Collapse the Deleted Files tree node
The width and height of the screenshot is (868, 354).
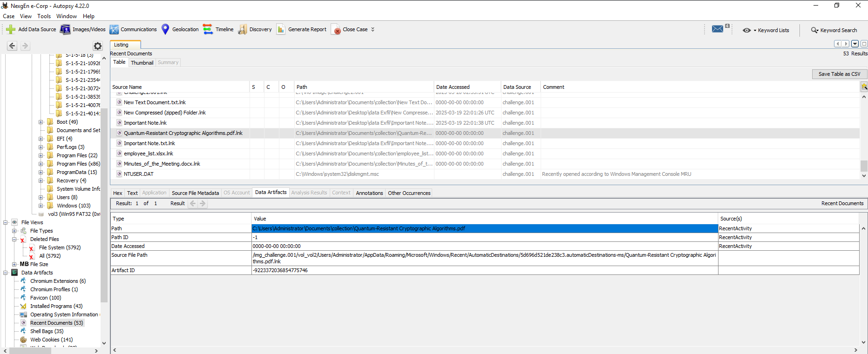14,239
